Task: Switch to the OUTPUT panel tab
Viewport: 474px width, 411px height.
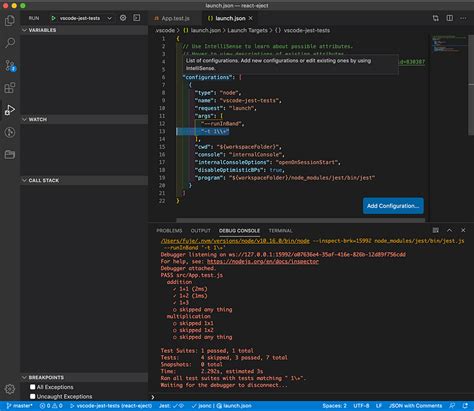Action: (200, 230)
